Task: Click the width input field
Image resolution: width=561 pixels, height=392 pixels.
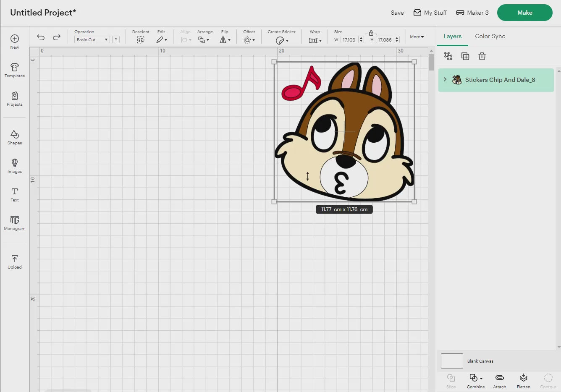Action: (x=349, y=40)
